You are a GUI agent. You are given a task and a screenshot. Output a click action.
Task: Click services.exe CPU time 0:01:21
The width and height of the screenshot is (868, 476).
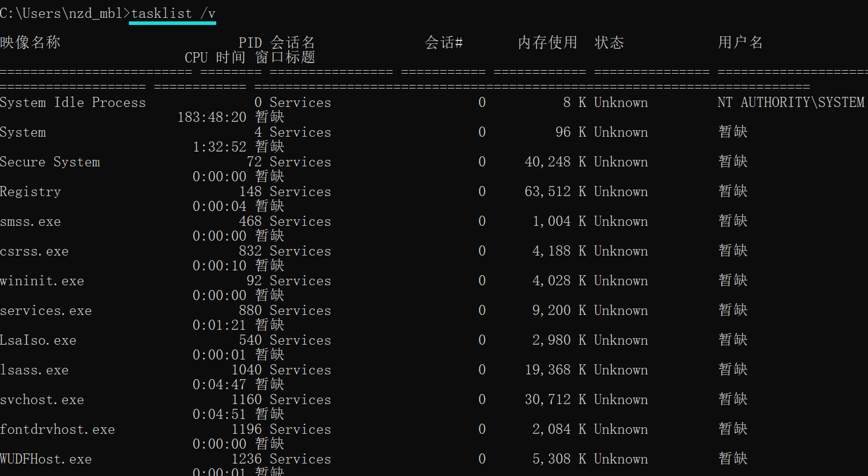[219, 325]
